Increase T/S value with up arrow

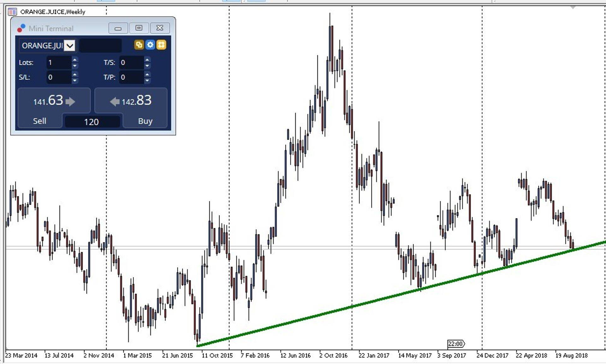coord(147,59)
